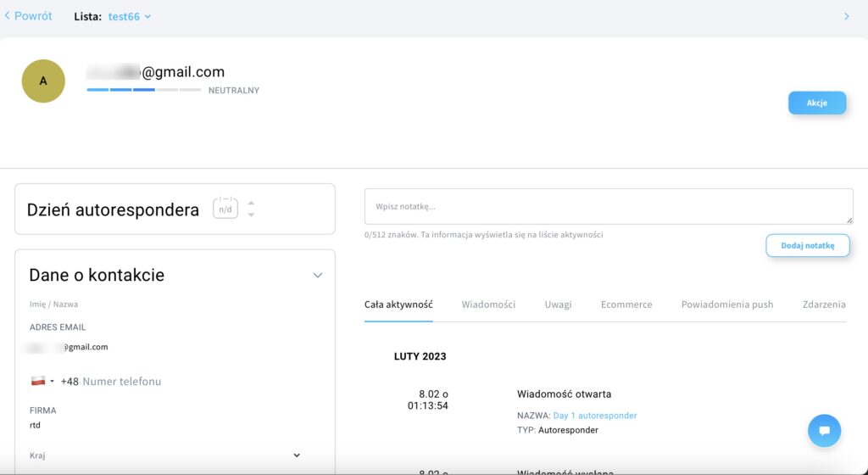Image resolution: width=868 pixels, height=475 pixels.
Task: Open the Ecommerce tab
Action: 626,305
